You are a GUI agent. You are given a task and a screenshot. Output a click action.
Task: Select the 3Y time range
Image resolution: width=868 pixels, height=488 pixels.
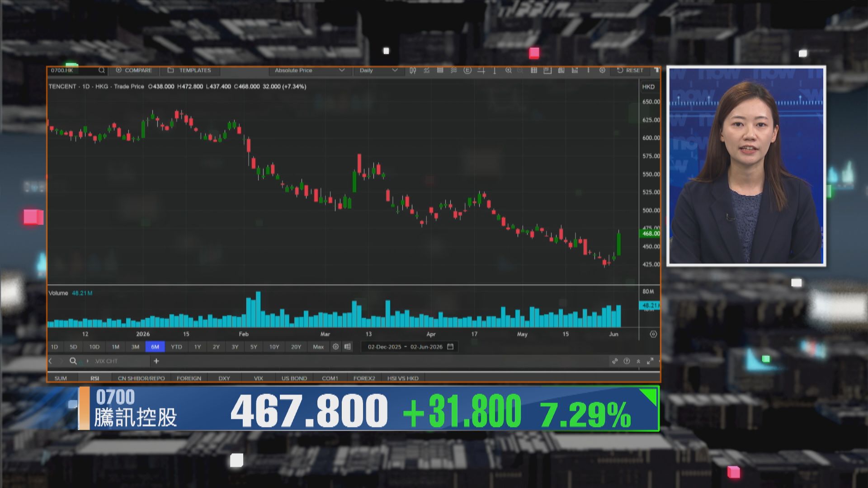pos(235,347)
